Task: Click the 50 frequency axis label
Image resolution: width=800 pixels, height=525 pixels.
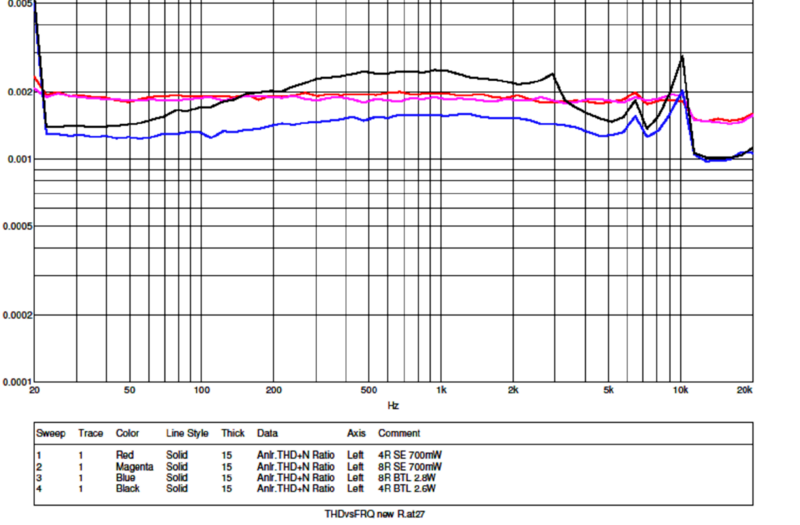Action: [130, 390]
